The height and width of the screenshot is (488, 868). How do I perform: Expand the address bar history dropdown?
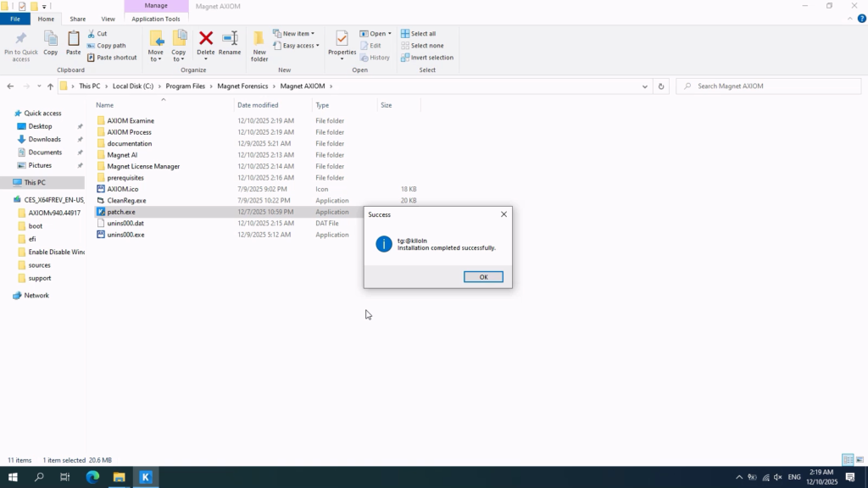click(x=646, y=86)
